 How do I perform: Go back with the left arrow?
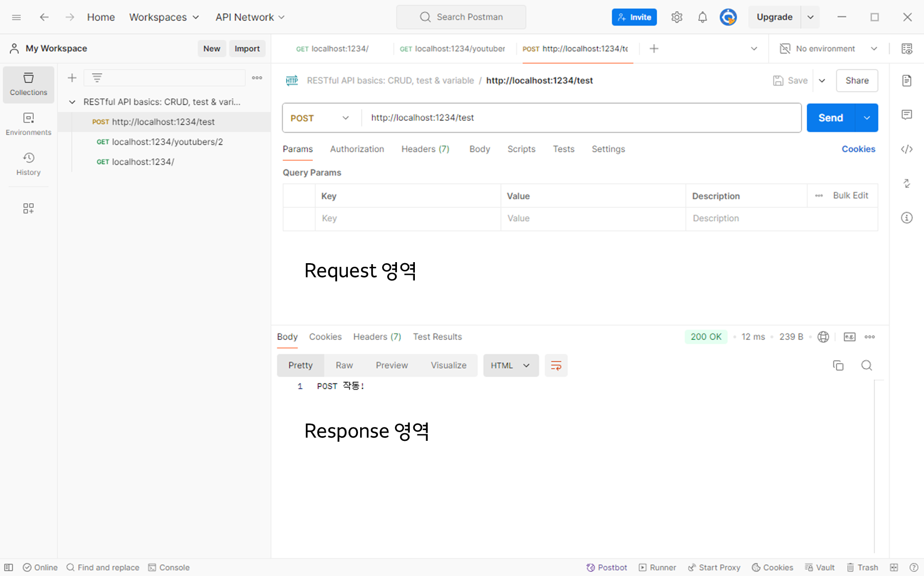(45, 17)
